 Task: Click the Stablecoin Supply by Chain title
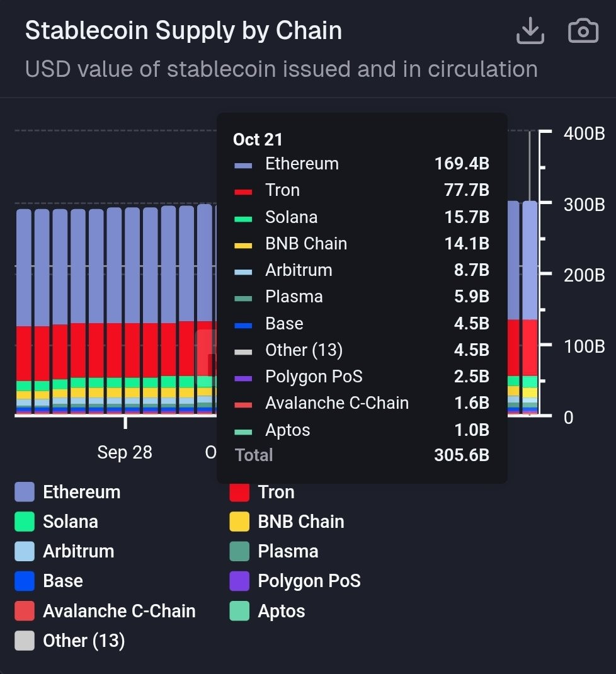[x=183, y=30]
